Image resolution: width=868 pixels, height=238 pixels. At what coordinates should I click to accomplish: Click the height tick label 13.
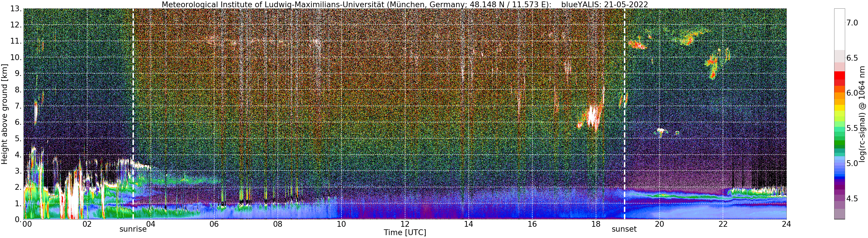click(16, 9)
